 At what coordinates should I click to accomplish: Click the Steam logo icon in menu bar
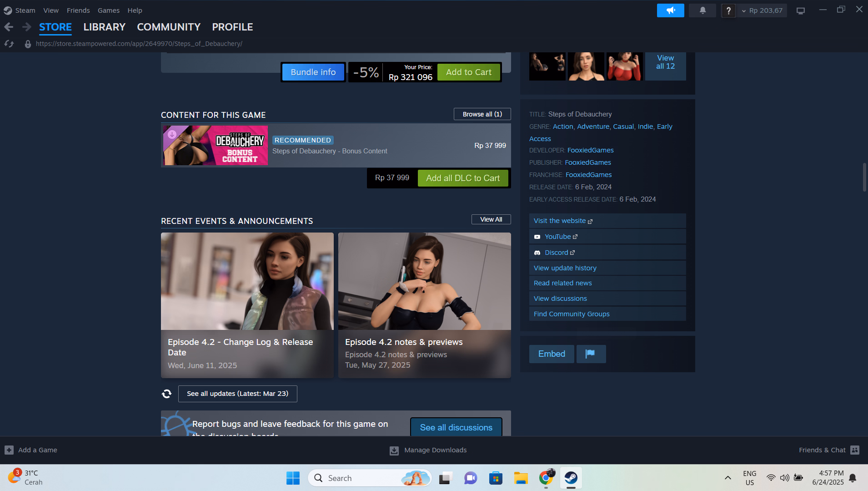point(8,10)
